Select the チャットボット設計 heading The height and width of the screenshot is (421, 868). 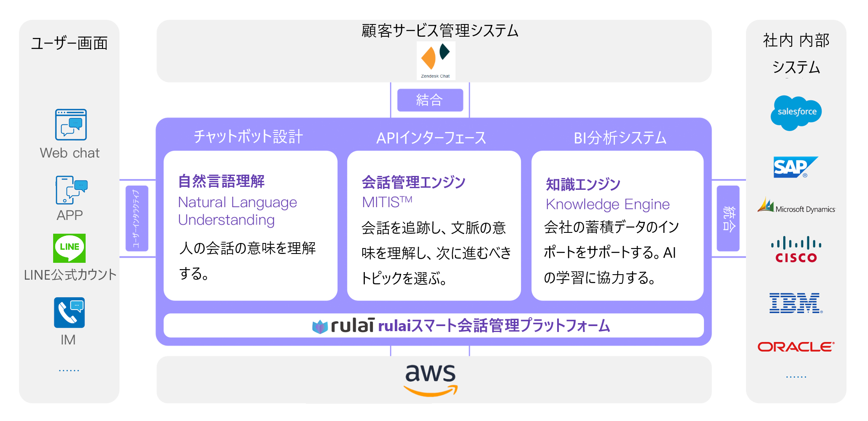point(248,137)
